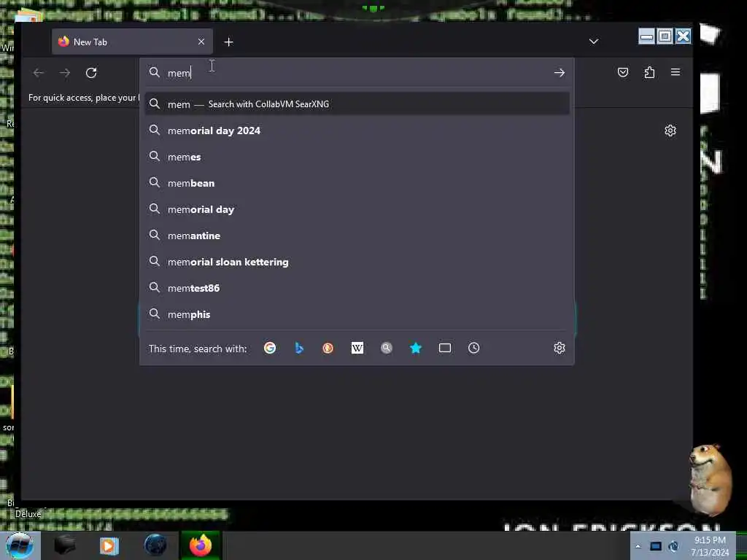Screen dimensions: 747x560
Task: Close the New Tab tab
Action: click(x=201, y=42)
